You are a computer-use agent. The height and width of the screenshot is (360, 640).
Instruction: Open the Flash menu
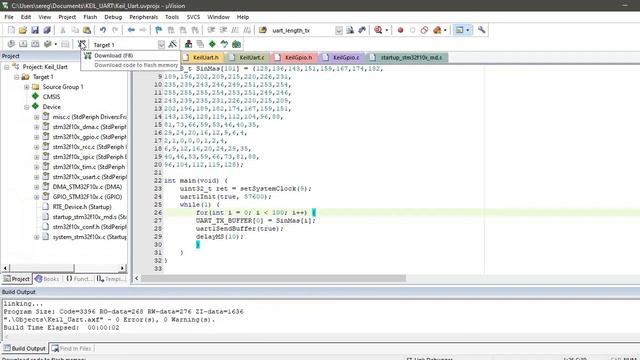coord(90,17)
